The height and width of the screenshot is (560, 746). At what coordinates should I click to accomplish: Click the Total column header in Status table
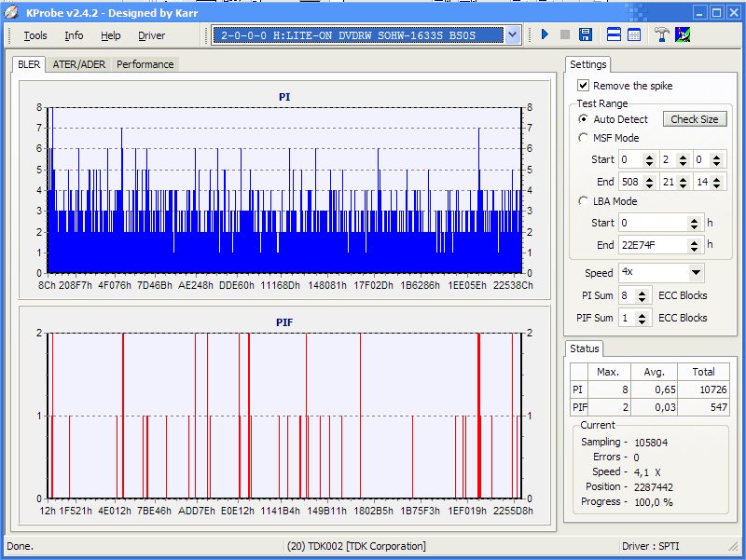click(703, 372)
